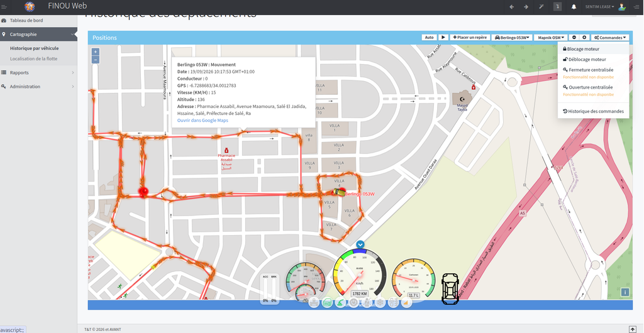Screen dimensions: 644x333
Task: Expand the Administration sidebar section
Action: point(38,87)
